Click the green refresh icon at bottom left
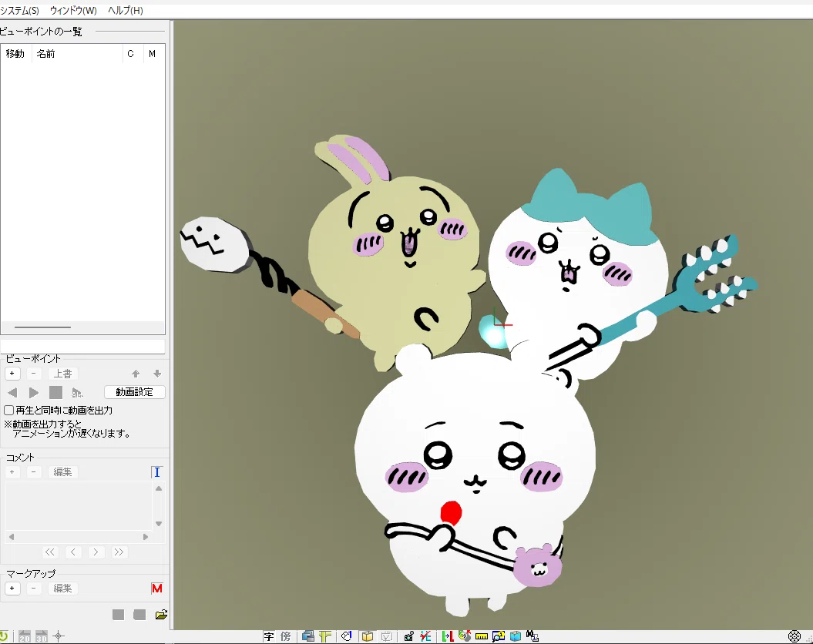The height and width of the screenshot is (644, 813). click(4, 636)
